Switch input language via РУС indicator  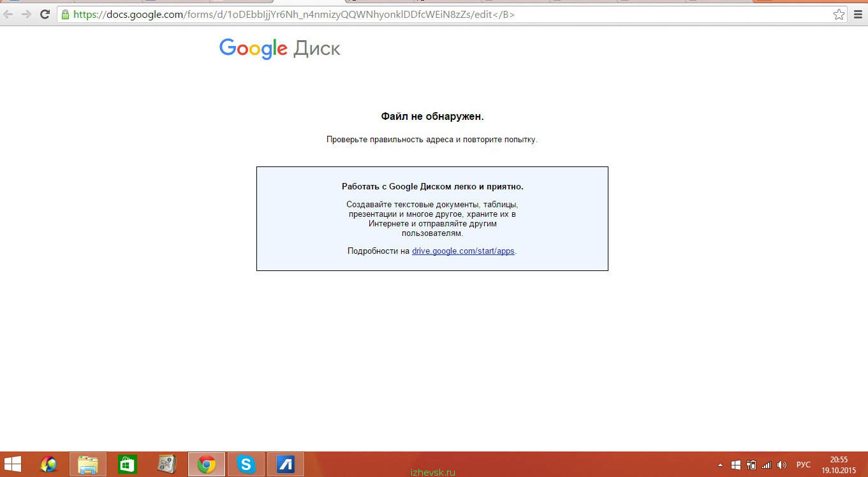pyautogui.click(x=804, y=465)
